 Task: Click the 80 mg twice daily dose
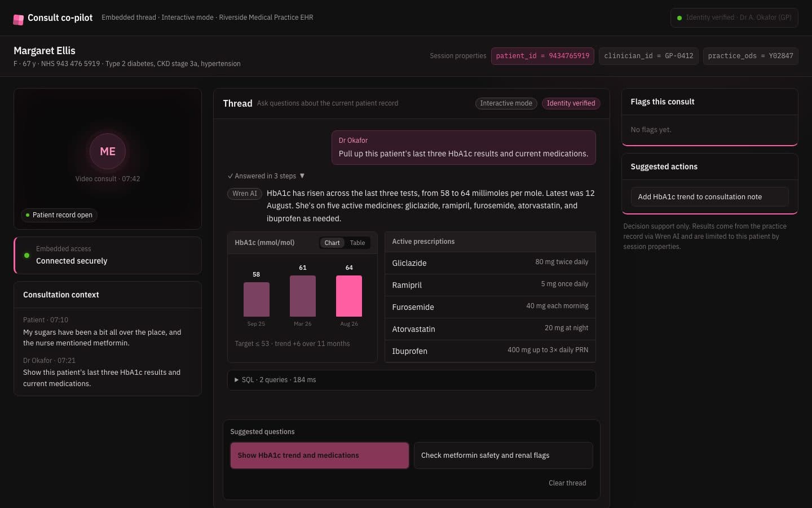pyautogui.click(x=562, y=262)
